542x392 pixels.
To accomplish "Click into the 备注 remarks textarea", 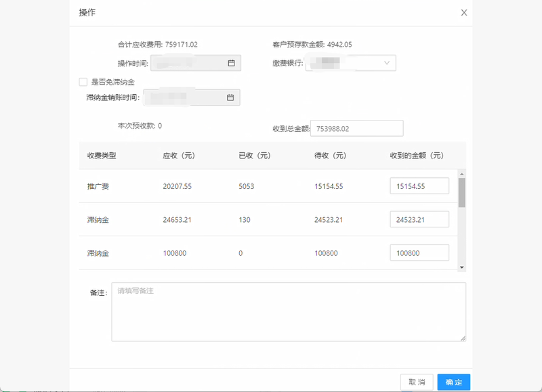I will coord(288,311).
